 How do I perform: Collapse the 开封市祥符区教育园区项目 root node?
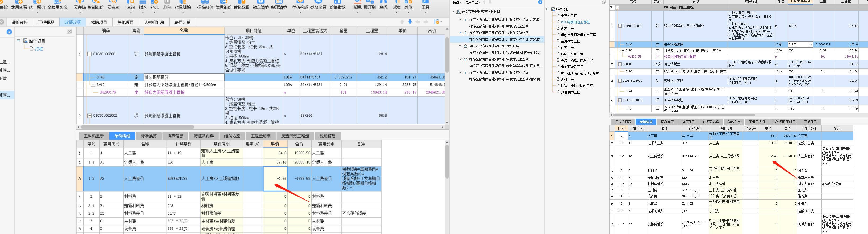point(453,11)
